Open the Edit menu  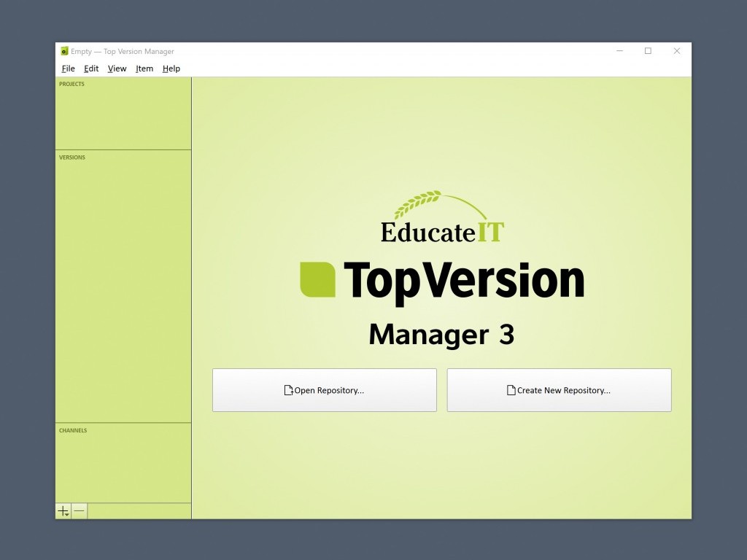91,69
